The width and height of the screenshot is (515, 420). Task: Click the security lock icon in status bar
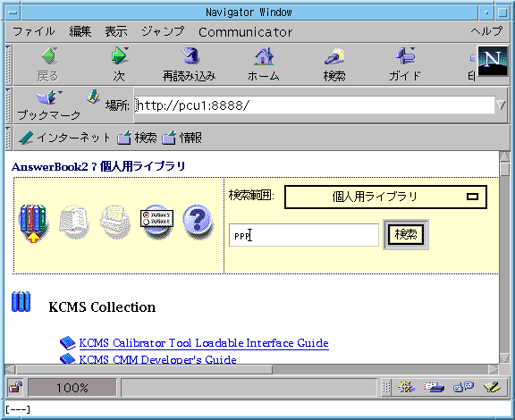[15, 388]
